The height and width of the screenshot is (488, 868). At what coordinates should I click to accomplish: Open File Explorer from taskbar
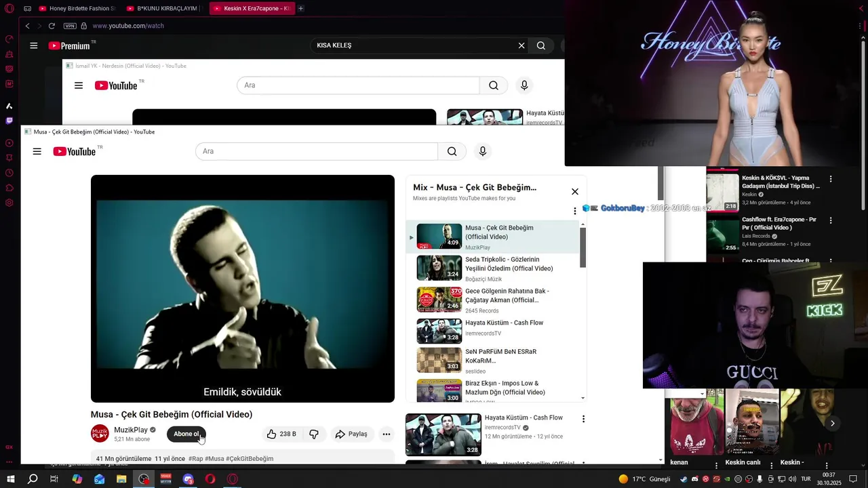coord(121,479)
